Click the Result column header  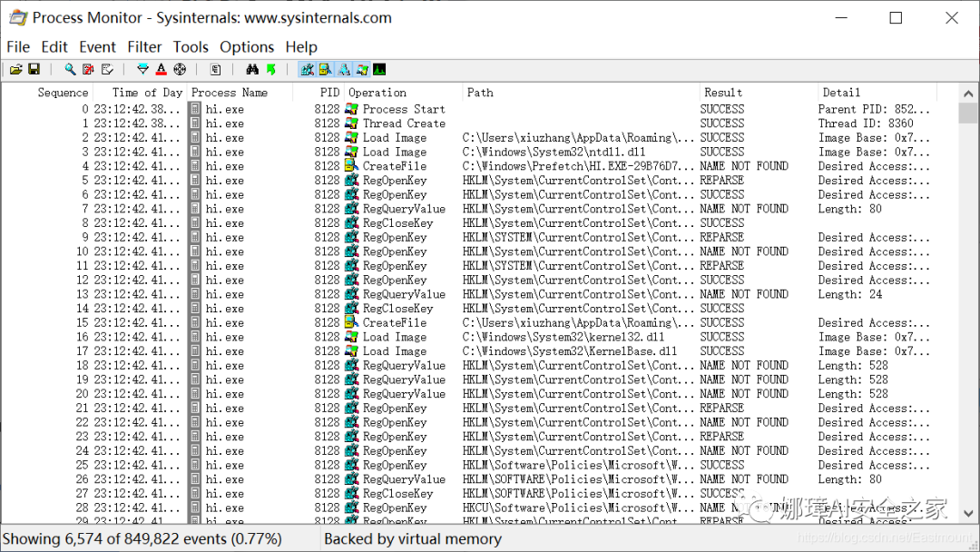[758, 93]
